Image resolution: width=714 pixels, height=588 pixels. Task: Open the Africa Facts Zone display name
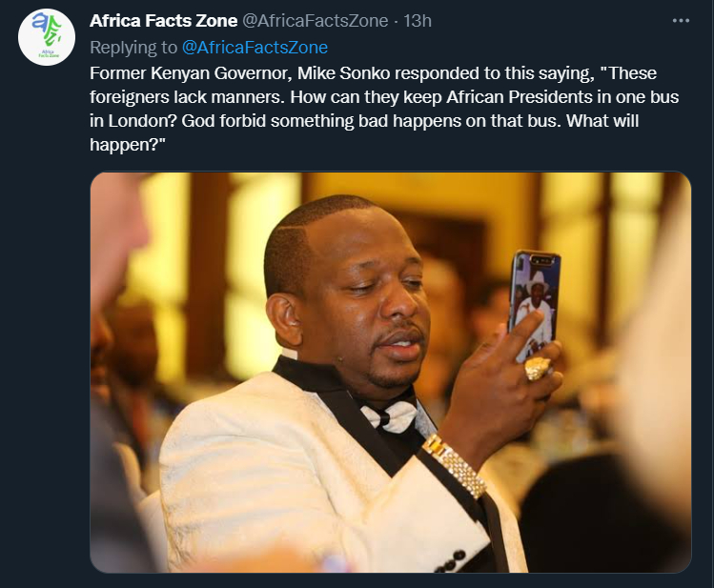(x=163, y=21)
